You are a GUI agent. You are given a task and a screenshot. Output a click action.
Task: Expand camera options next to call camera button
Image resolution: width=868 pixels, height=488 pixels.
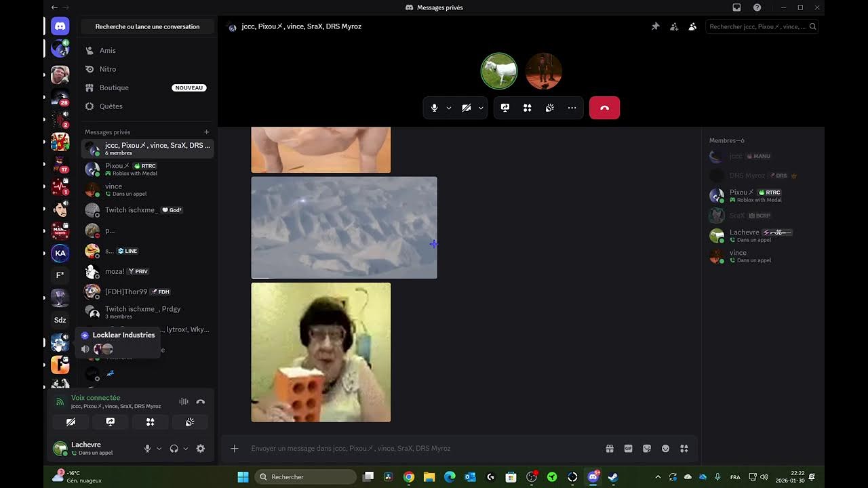coord(481,108)
